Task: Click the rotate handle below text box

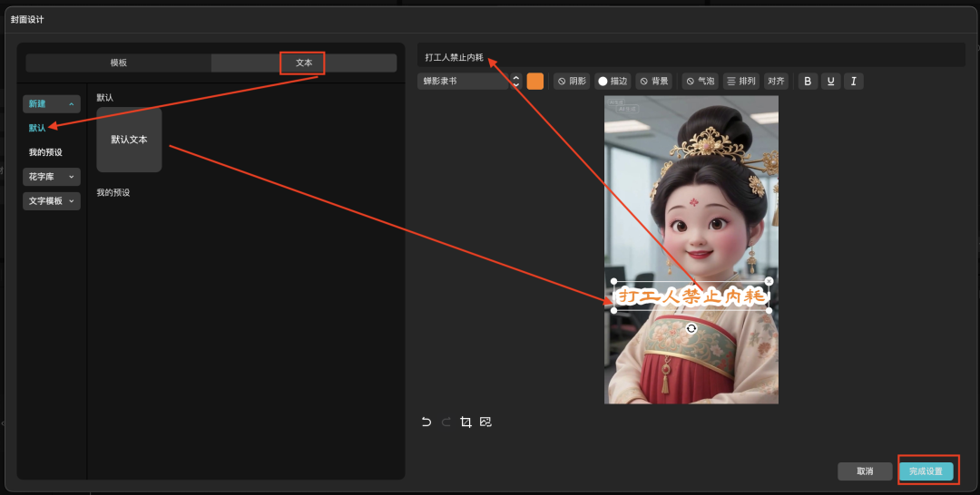Action: (x=691, y=328)
